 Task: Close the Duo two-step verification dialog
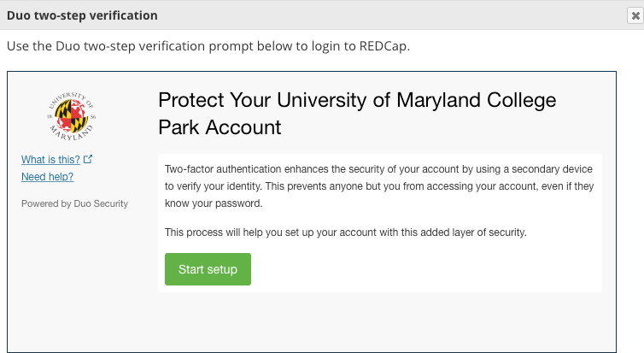(x=635, y=15)
